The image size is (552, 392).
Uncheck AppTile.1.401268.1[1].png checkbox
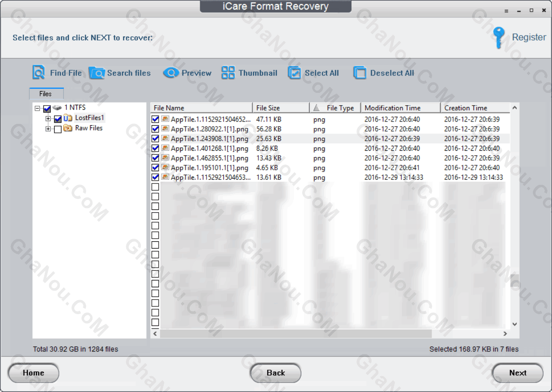click(155, 148)
